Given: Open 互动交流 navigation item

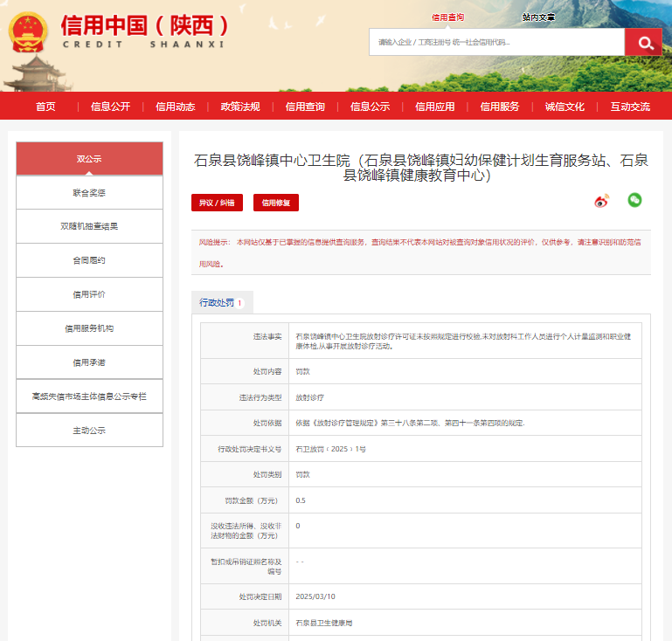Looking at the screenshot, I should pos(630,107).
